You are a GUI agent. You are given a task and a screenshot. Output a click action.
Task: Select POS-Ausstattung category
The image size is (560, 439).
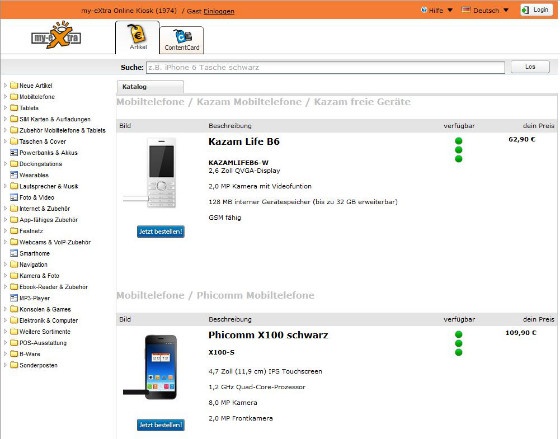(x=43, y=343)
